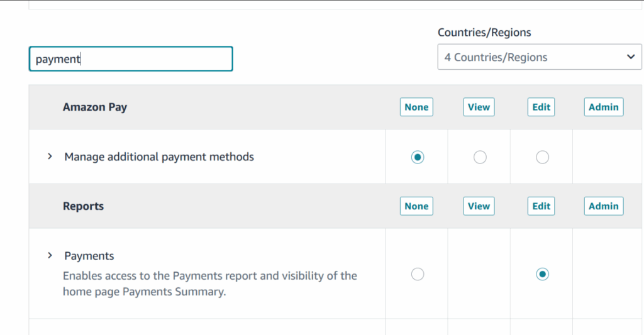Click Admin button in Amazon Pay header
The image size is (644, 335).
(x=604, y=107)
